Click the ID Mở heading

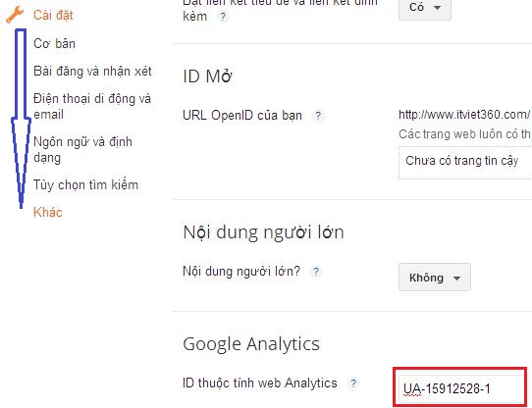pos(207,76)
